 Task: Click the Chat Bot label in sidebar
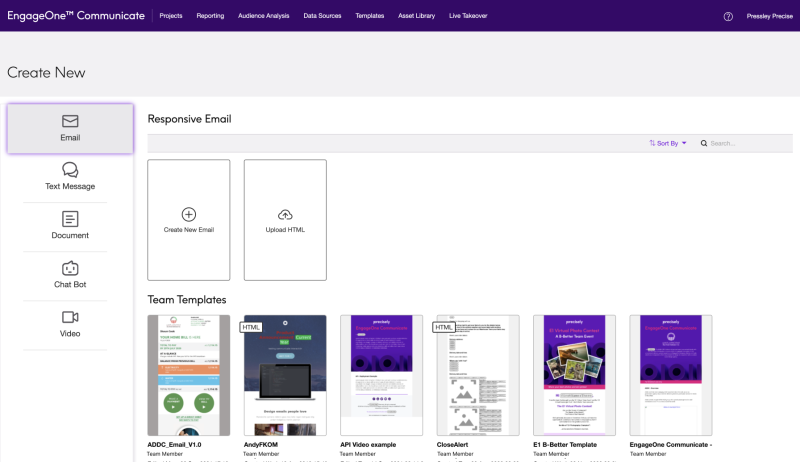tap(70, 285)
